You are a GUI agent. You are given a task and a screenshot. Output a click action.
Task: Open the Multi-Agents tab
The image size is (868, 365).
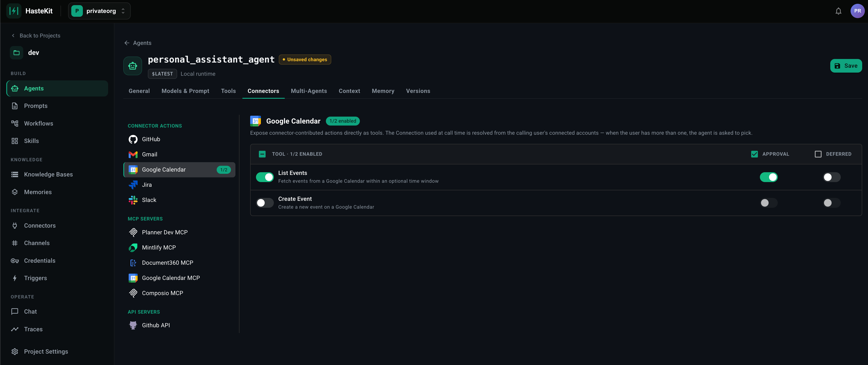coord(309,91)
